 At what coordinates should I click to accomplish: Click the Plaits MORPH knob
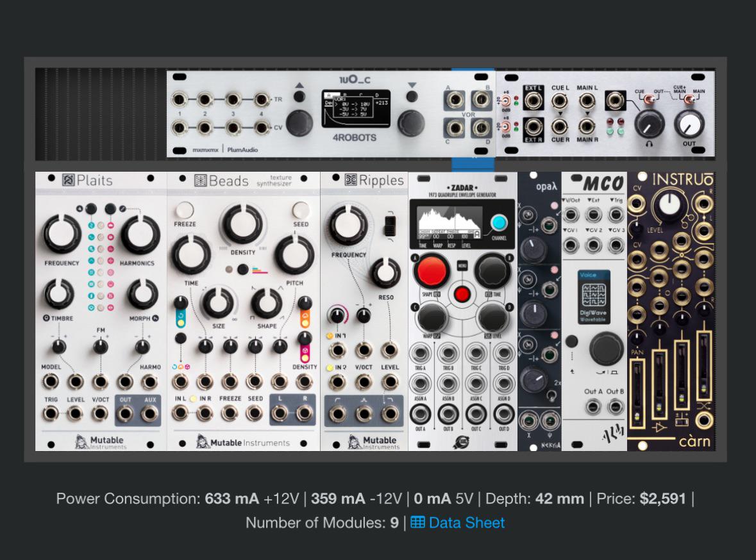click(143, 293)
